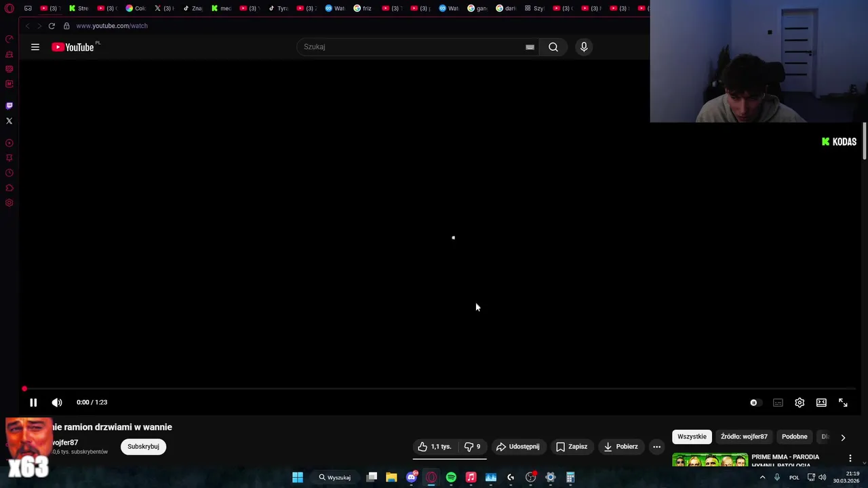The height and width of the screenshot is (488, 868).
Task: Save video with Zapisz
Action: click(x=572, y=447)
